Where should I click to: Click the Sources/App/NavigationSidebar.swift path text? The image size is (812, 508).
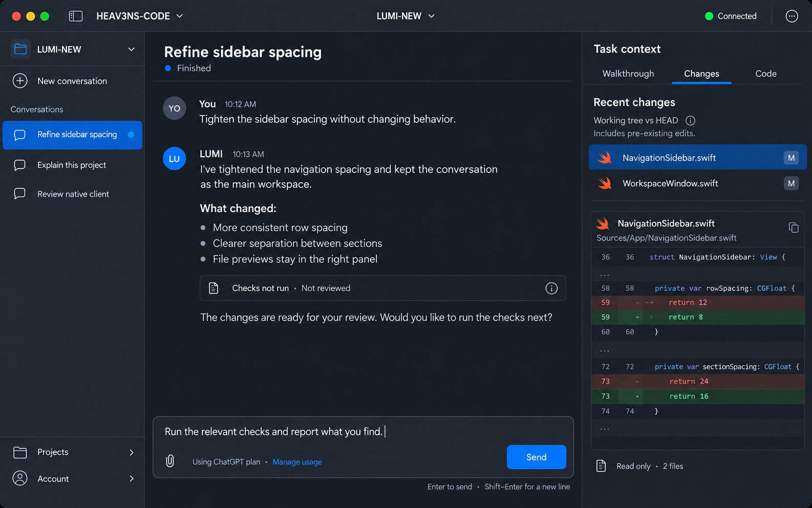[666, 238]
